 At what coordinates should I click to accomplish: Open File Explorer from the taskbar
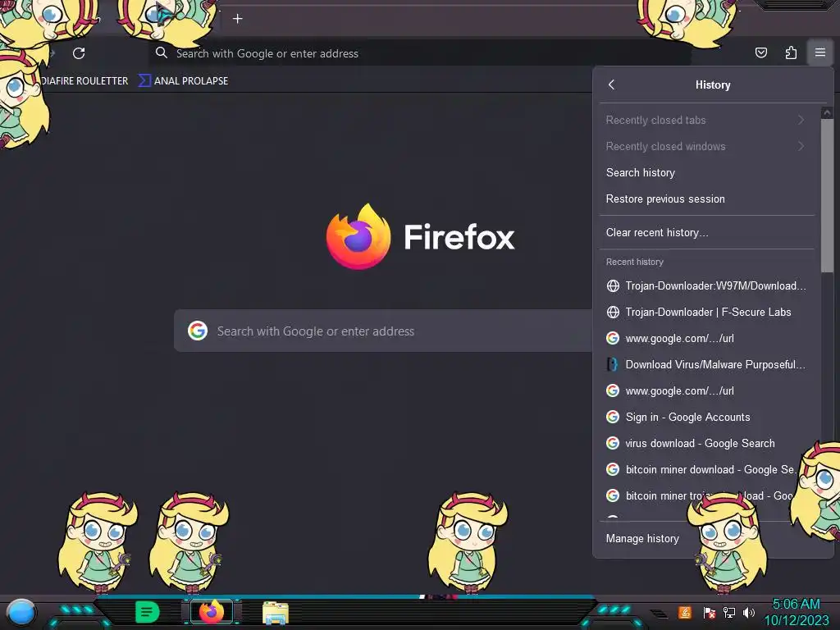(x=276, y=613)
